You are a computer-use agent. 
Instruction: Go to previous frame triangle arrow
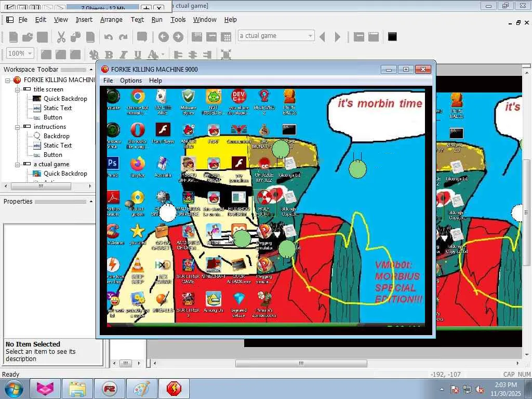[323, 37]
